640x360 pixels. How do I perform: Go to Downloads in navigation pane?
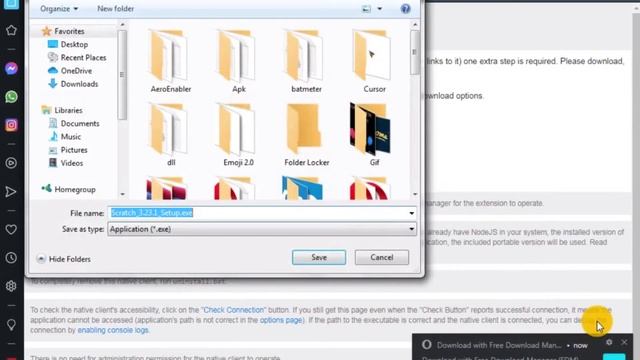tap(73, 84)
